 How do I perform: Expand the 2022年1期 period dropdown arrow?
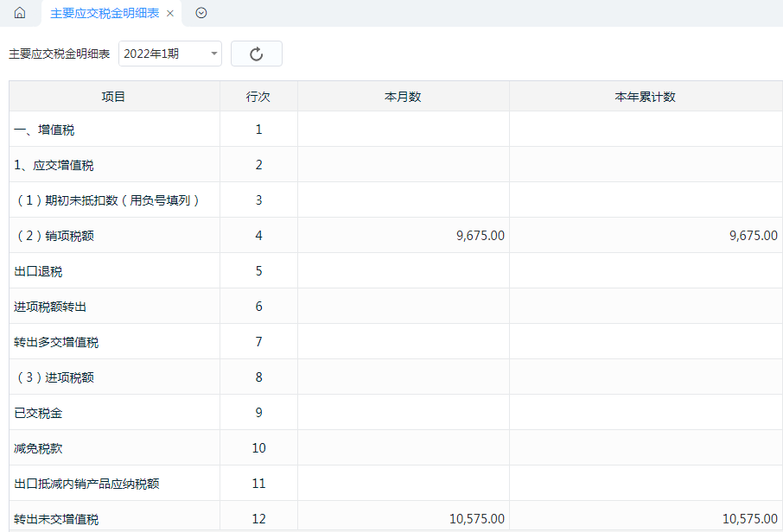[213, 54]
